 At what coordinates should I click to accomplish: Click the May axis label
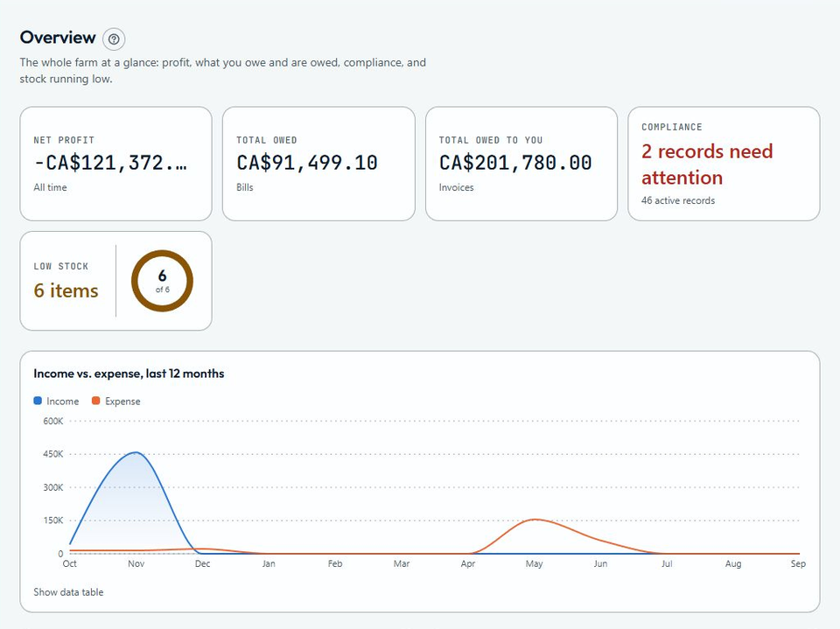coord(534,563)
